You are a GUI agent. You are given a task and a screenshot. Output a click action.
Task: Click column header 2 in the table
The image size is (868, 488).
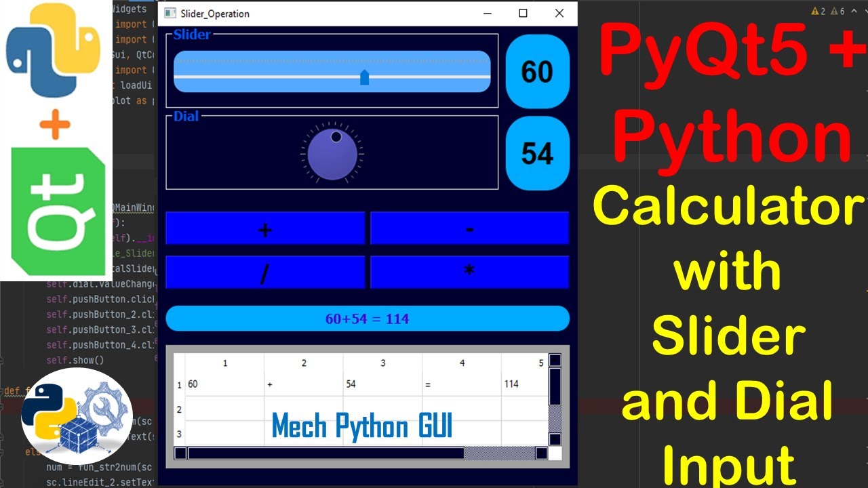tap(304, 363)
